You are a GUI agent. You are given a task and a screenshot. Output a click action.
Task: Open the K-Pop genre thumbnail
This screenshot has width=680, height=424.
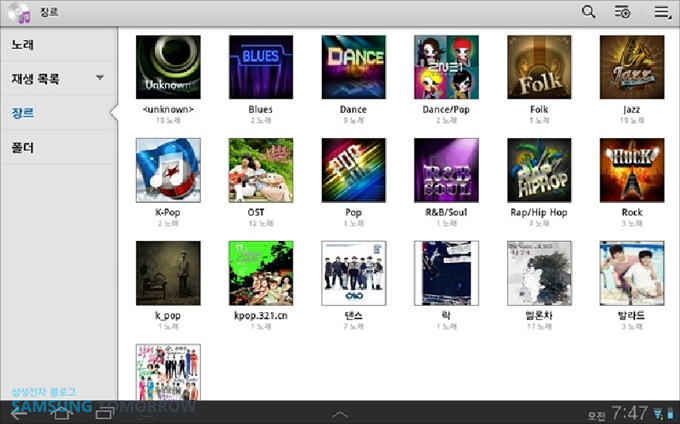[168, 170]
